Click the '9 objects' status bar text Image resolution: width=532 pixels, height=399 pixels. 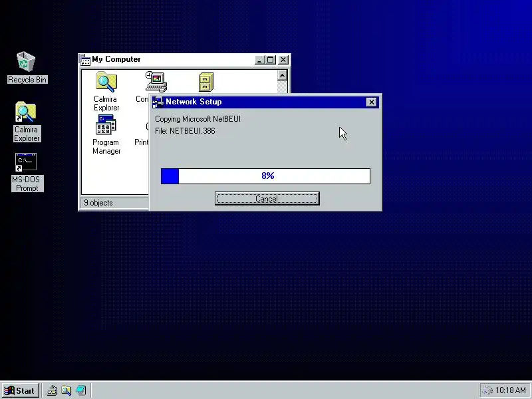[98, 203]
